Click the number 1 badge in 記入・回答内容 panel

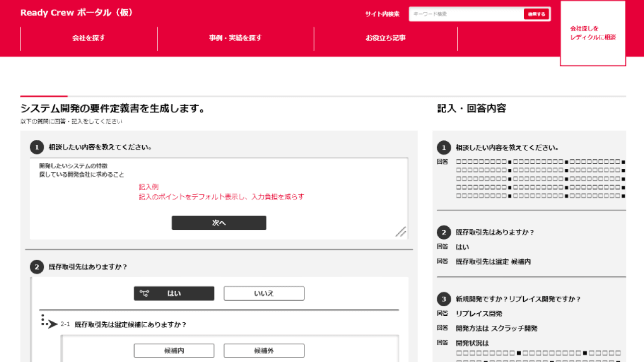pyautogui.click(x=443, y=148)
